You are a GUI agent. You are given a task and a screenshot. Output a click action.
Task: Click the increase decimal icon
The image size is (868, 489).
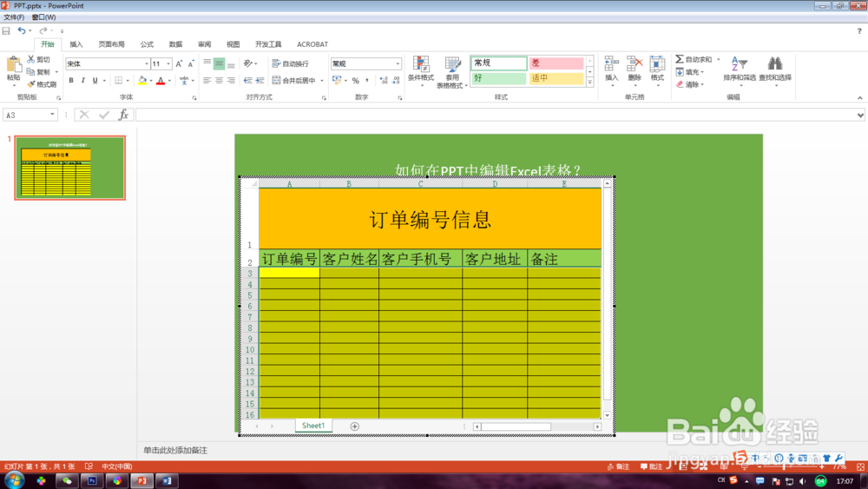(x=384, y=80)
